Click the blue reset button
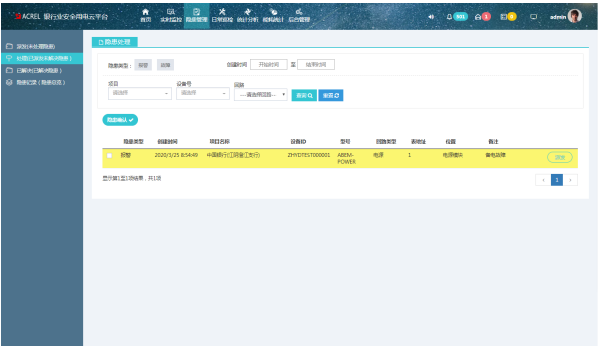 pyautogui.click(x=331, y=95)
